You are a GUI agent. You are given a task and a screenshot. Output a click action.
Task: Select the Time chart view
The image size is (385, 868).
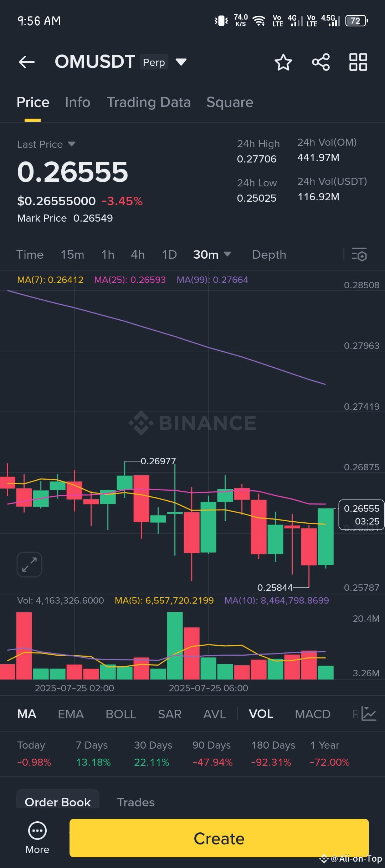(30, 254)
